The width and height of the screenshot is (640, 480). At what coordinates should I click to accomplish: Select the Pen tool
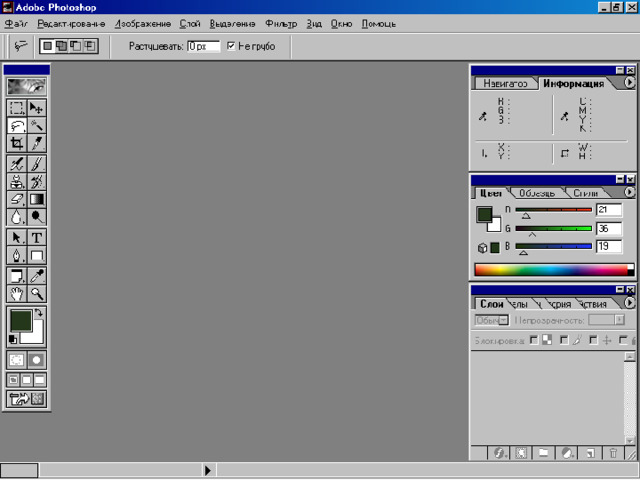pyautogui.click(x=17, y=256)
